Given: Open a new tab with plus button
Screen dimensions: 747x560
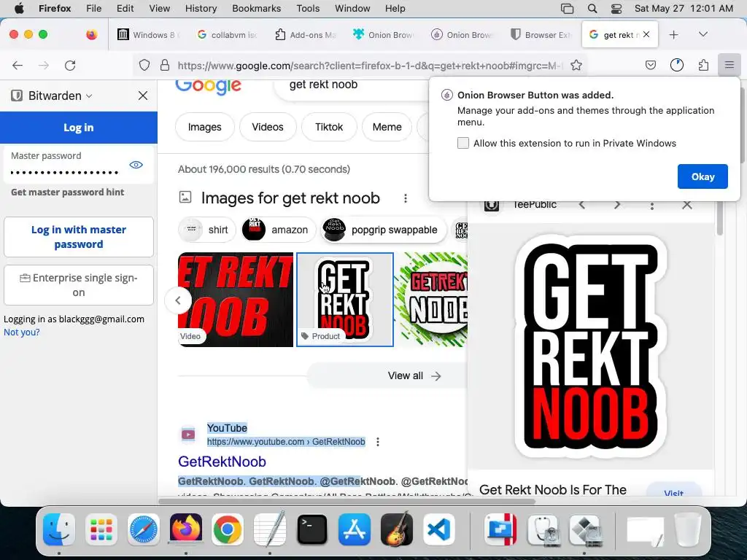Looking at the screenshot, I should (673, 35).
